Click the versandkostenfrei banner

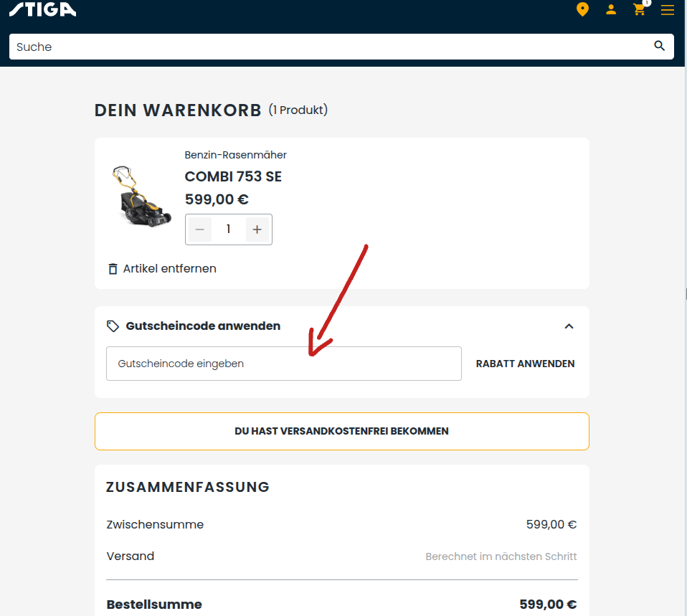341,431
